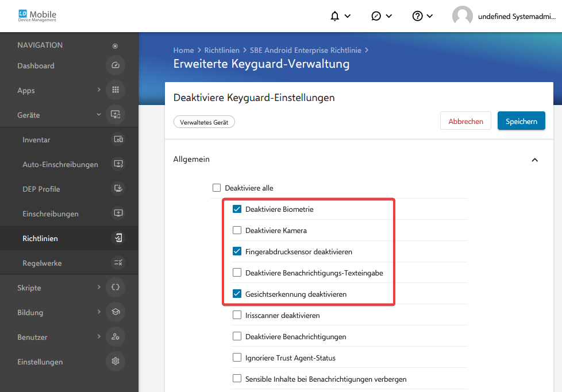Click the LD Mobile Device Management logo
Screen dimensions: 562x392
click(x=37, y=15)
